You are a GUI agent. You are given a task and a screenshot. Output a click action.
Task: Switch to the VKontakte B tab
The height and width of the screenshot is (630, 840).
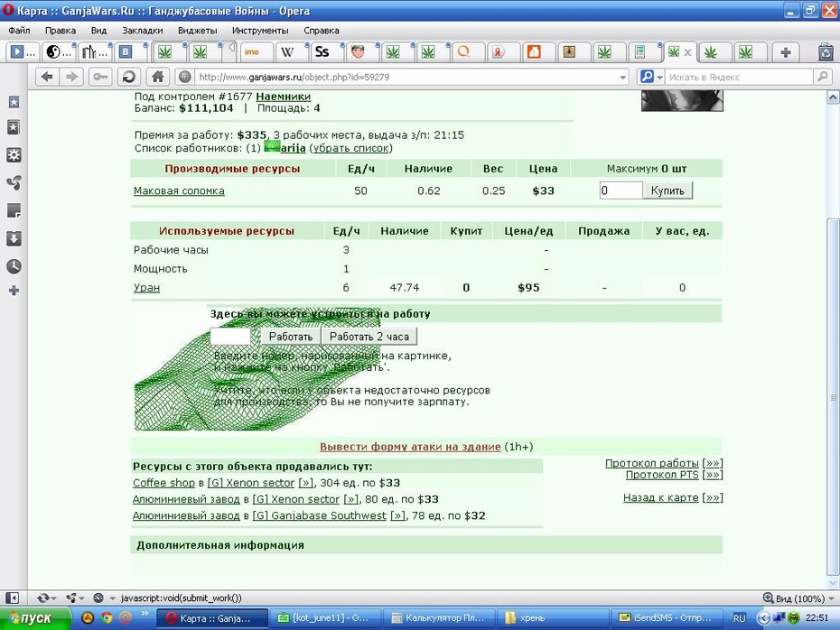coord(126,52)
